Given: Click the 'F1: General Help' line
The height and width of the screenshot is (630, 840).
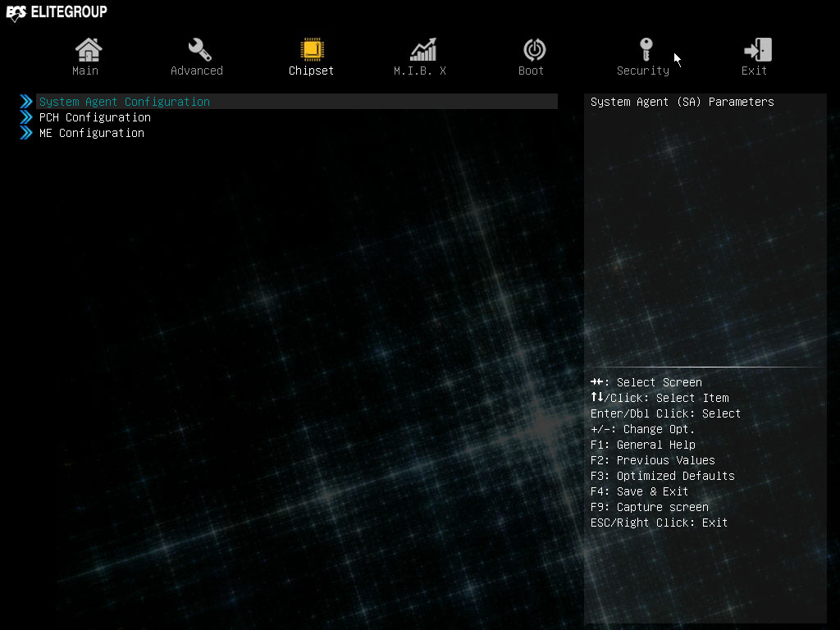Looking at the screenshot, I should click(x=643, y=445).
